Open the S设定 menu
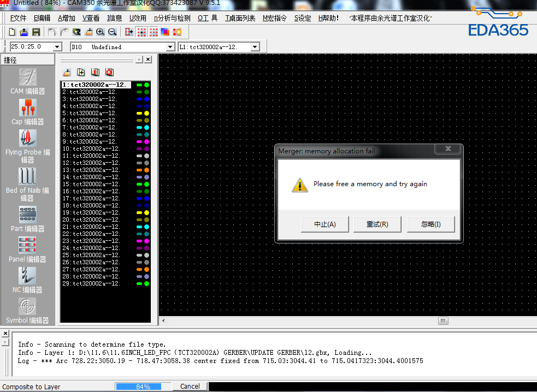This screenshot has height=392, width=537. 303,18
